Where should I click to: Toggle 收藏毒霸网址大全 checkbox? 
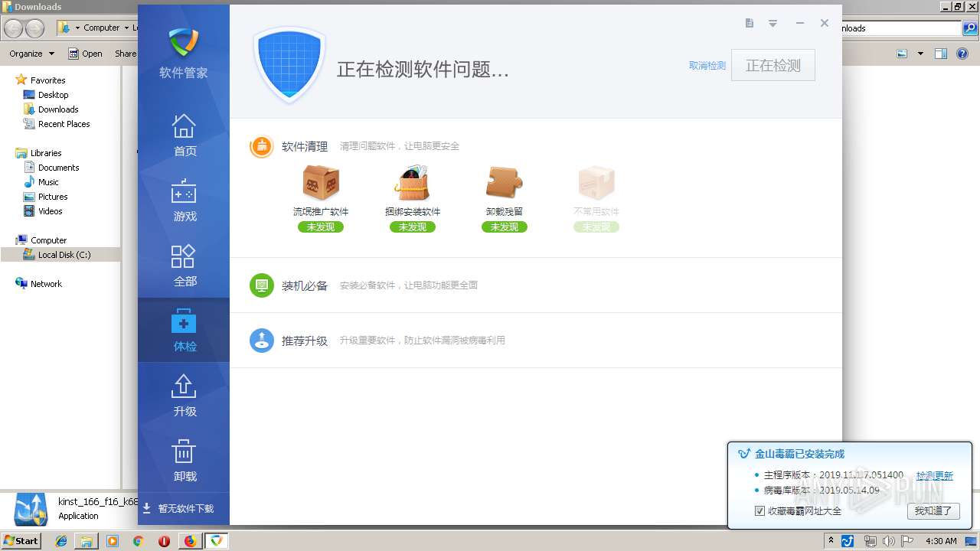click(x=759, y=510)
